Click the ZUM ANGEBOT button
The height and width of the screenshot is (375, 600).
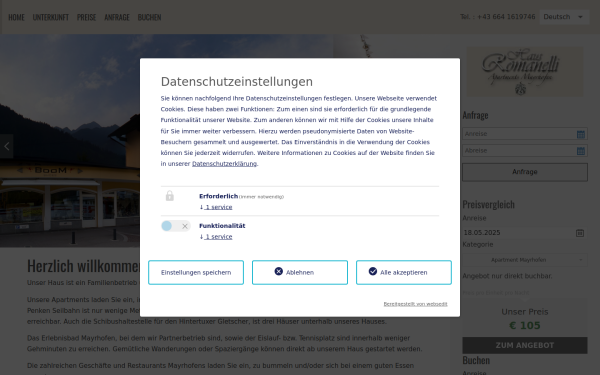click(525, 346)
